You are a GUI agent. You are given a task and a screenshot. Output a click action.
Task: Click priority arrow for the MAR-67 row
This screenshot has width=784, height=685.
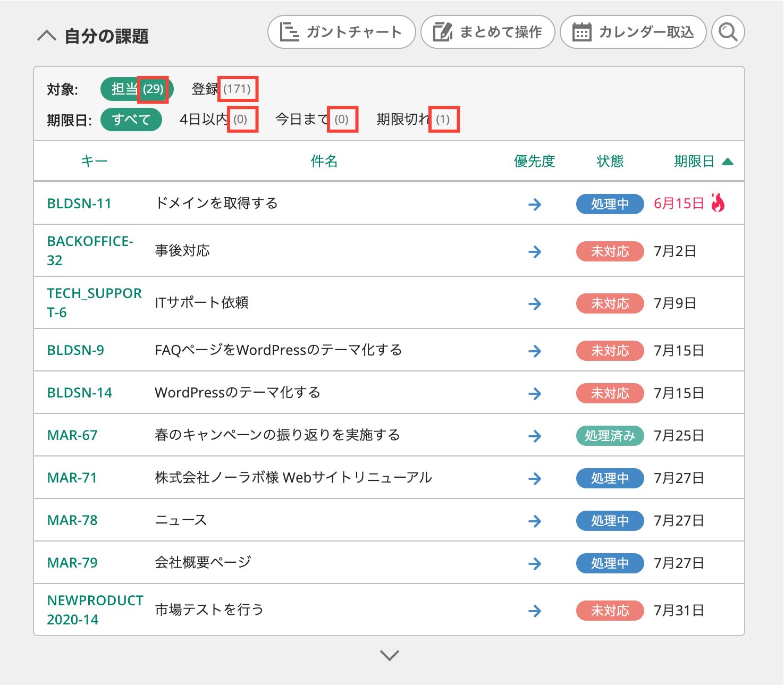(x=535, y=436)
